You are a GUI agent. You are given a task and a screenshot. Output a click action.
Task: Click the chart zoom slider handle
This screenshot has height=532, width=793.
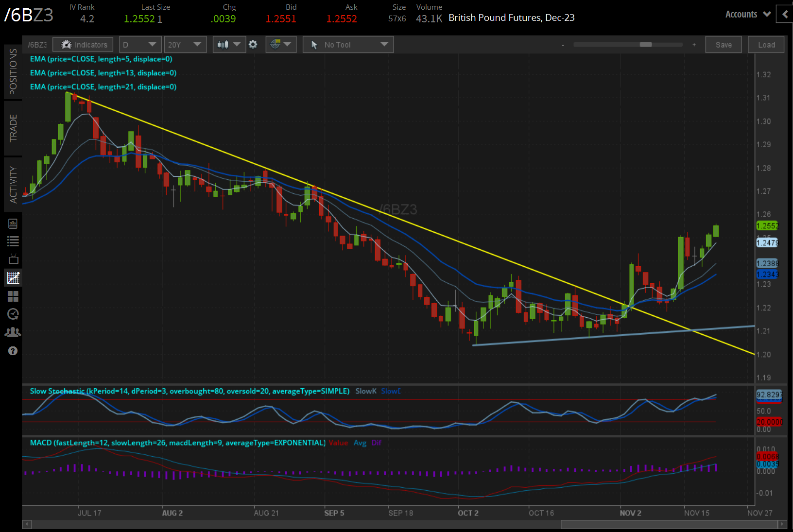click(646, 45)
